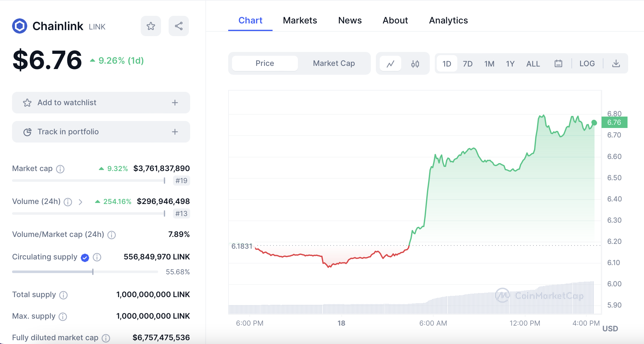Image resolution: width=644 pixels, height=344 pixels.
Task: Toggle the LOG scale option
Action: pos(587,64)
